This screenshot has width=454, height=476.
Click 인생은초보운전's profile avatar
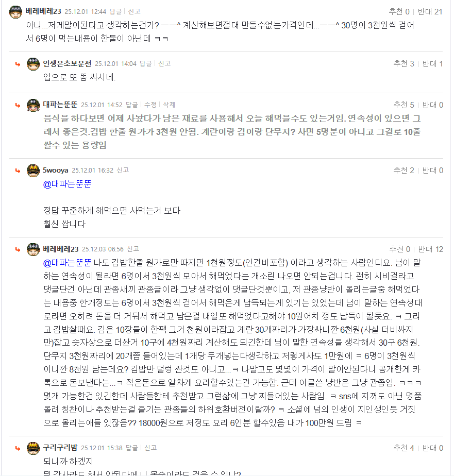(33, 64)
